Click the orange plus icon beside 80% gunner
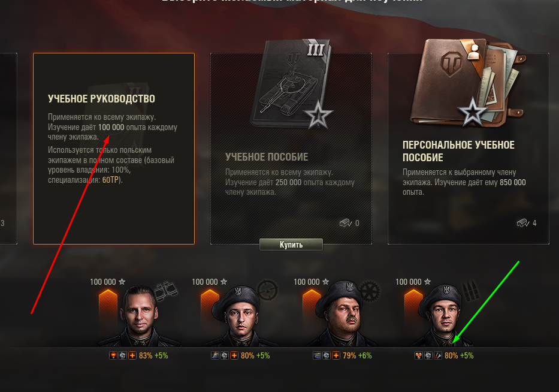The height and width of the screenshot is (392, 559). click(234, 355)
